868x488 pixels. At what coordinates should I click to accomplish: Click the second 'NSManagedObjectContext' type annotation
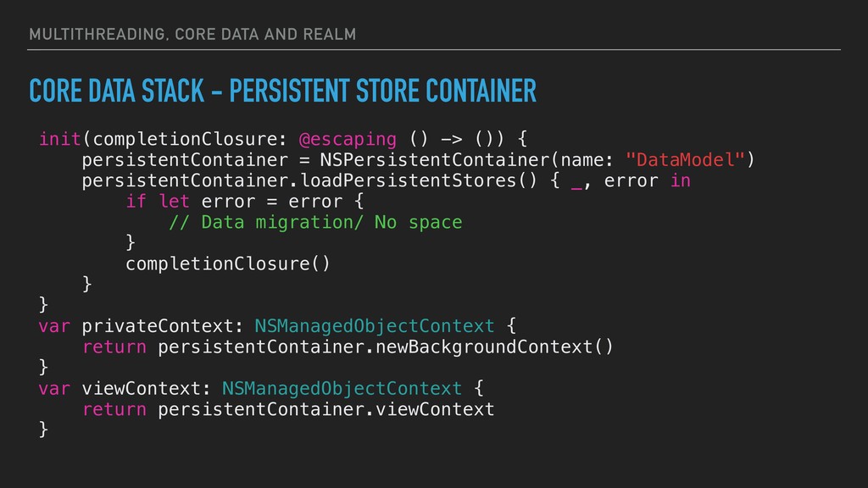tap(342, 389)
